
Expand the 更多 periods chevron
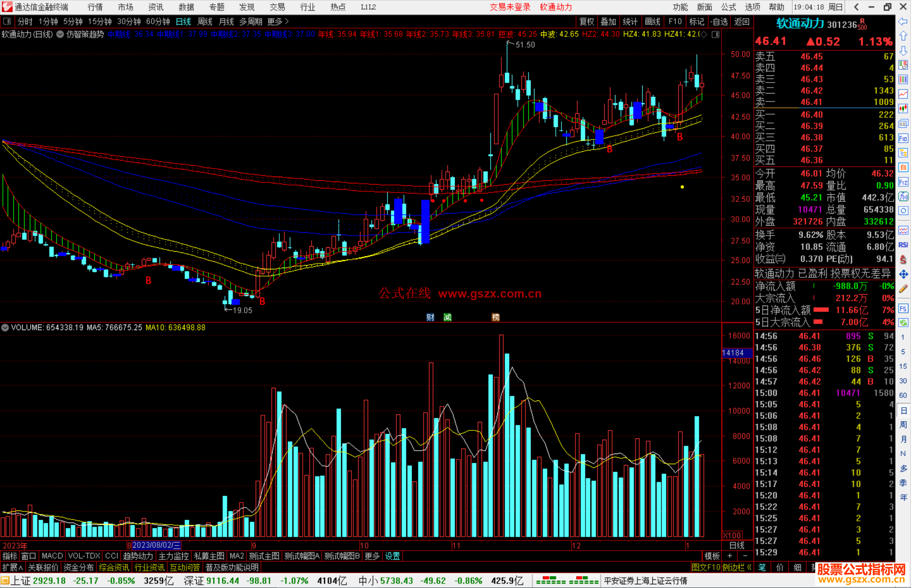287,21
